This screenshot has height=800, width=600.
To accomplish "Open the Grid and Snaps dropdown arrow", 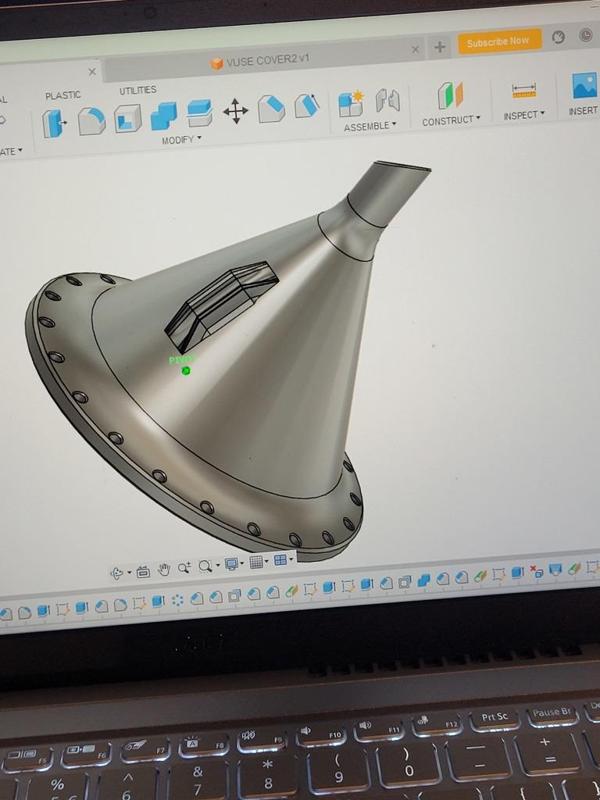I will pyautogui.click(x=267, y=561).
